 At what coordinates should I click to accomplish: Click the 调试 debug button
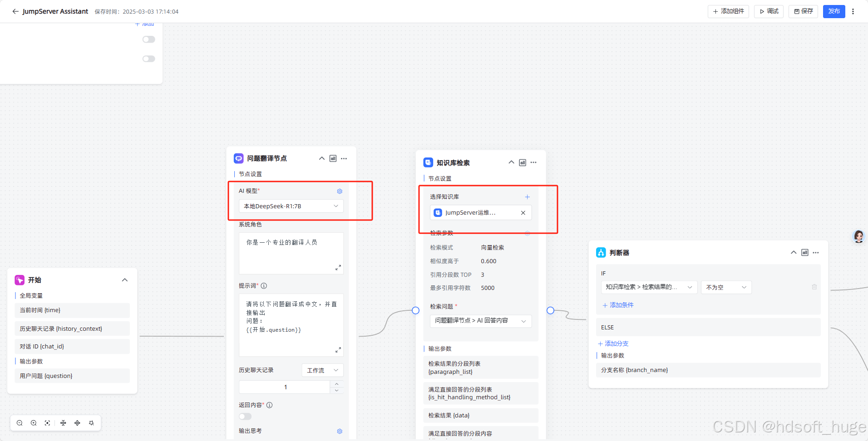pos(769,11)
